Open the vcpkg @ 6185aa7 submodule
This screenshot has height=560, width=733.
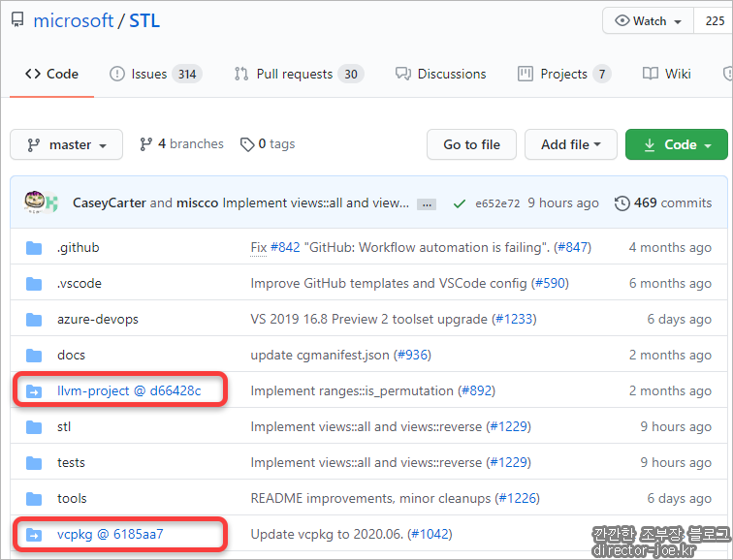pyautogui.click(x=111, y=534)
